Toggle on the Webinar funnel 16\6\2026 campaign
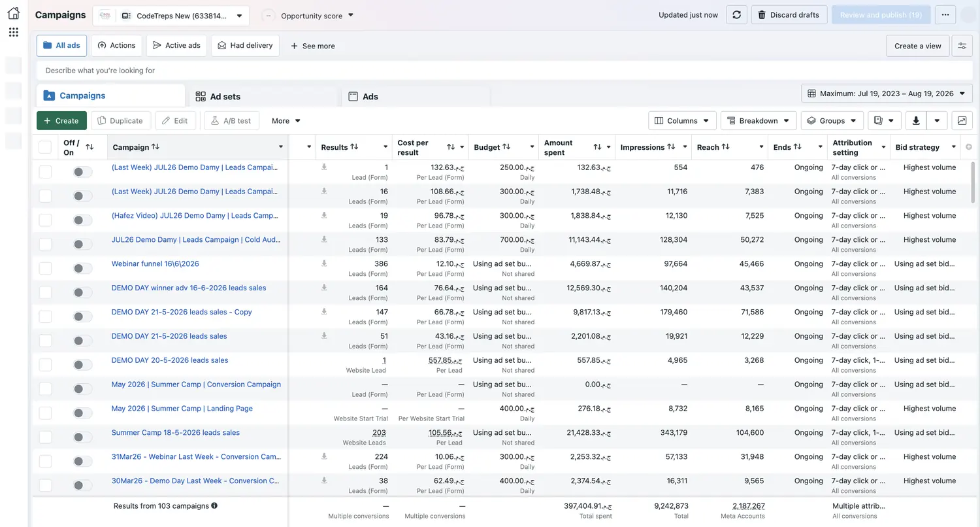 (x=82, y=268)
